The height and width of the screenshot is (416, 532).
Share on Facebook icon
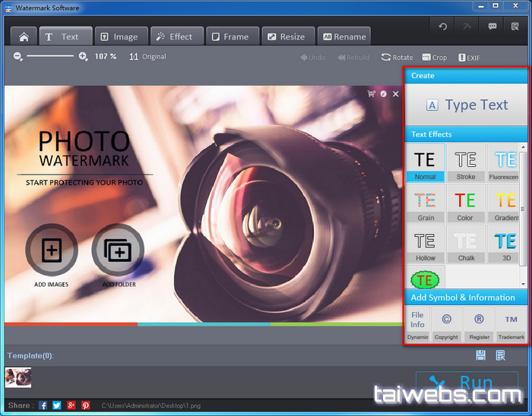(43, 405)
